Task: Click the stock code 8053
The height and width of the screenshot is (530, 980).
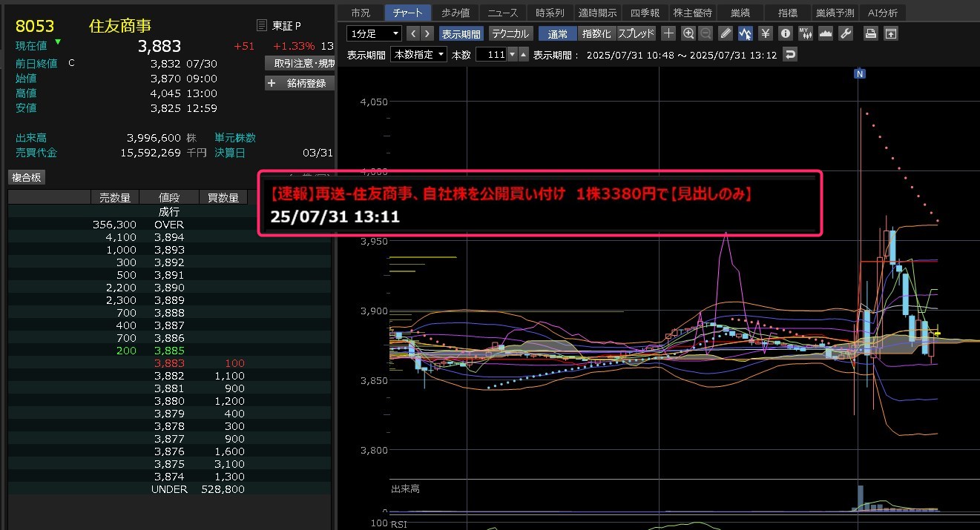Action: [x=35, y=26]
